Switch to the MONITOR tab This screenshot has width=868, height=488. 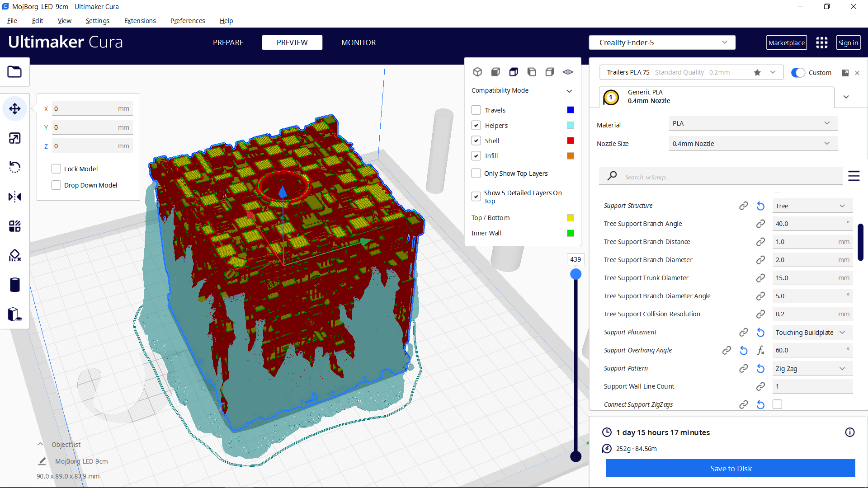click(359, 42)
